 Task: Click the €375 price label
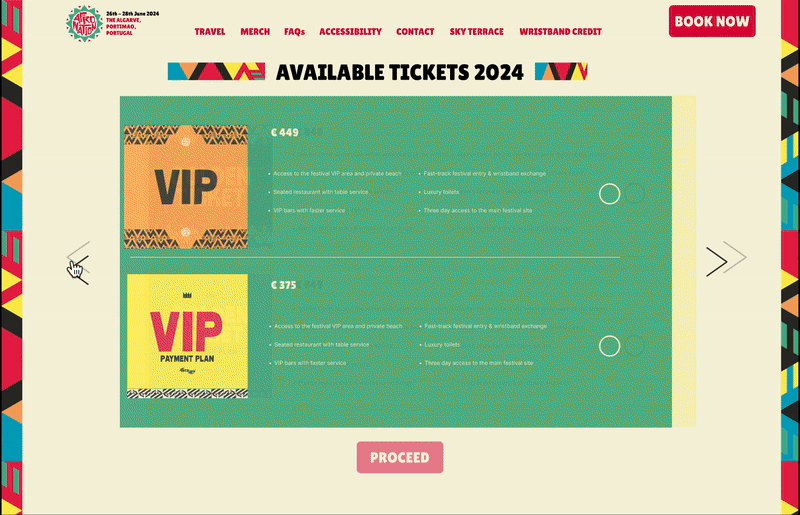[x=284, y=285]
